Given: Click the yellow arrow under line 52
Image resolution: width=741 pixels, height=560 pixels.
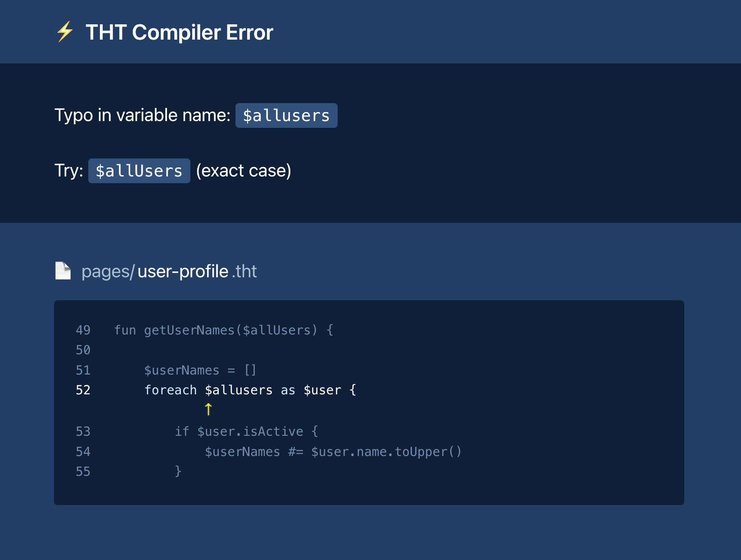Looking at the screenshot, I should click(x=208, y=409).
